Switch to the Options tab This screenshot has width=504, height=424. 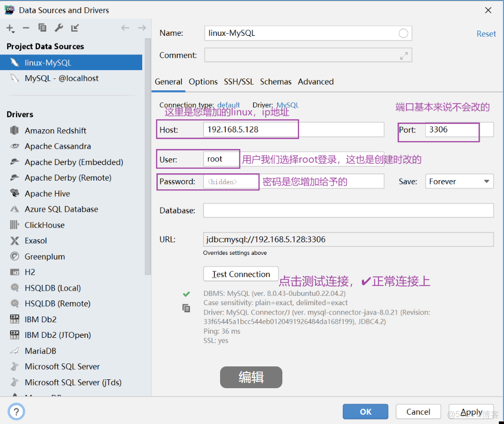tap(203, 81)
